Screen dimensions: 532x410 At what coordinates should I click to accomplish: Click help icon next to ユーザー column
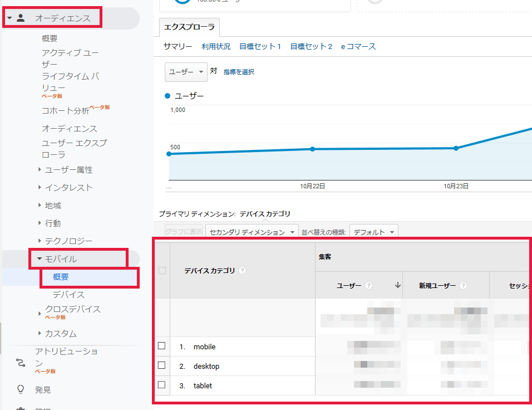pyautogui.click(x=368, y=286)
